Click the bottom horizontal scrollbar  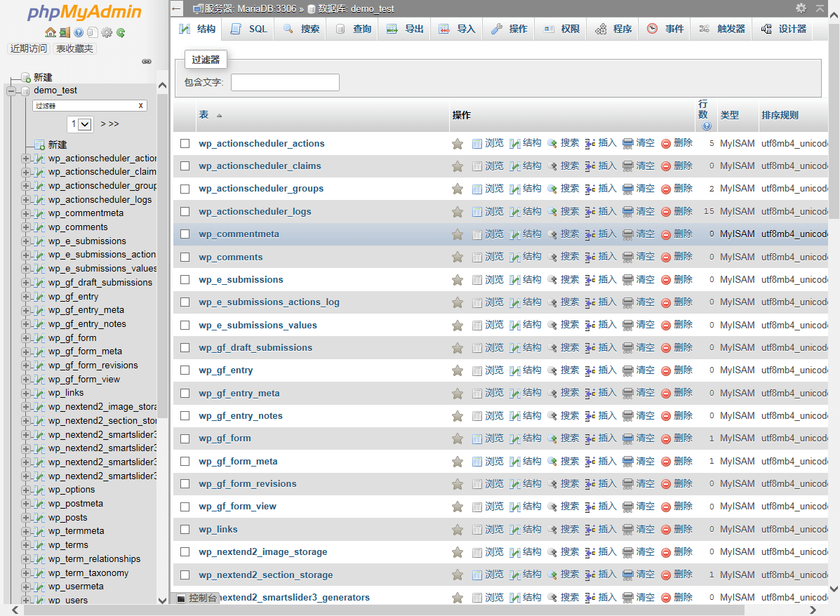tap(384, 610)
